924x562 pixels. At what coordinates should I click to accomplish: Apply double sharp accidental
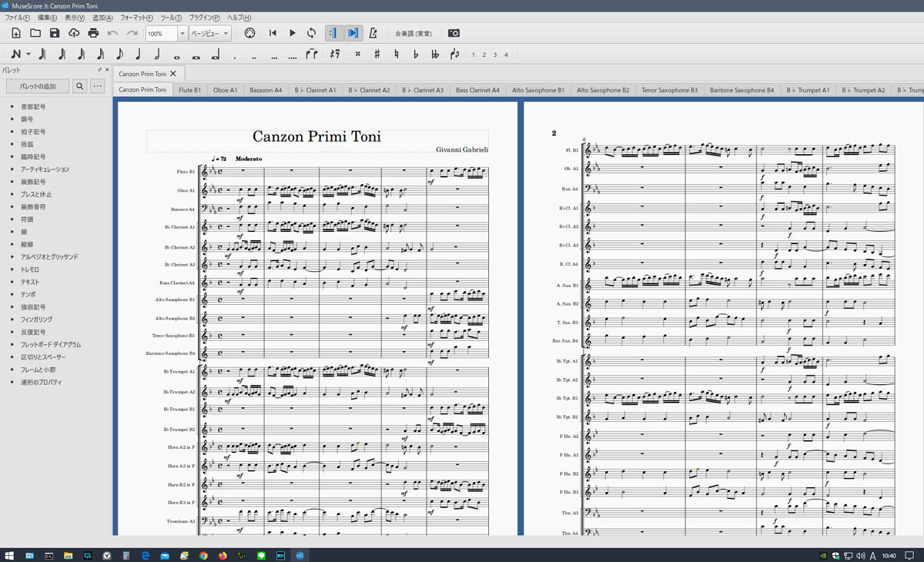(x=358, y=55)
